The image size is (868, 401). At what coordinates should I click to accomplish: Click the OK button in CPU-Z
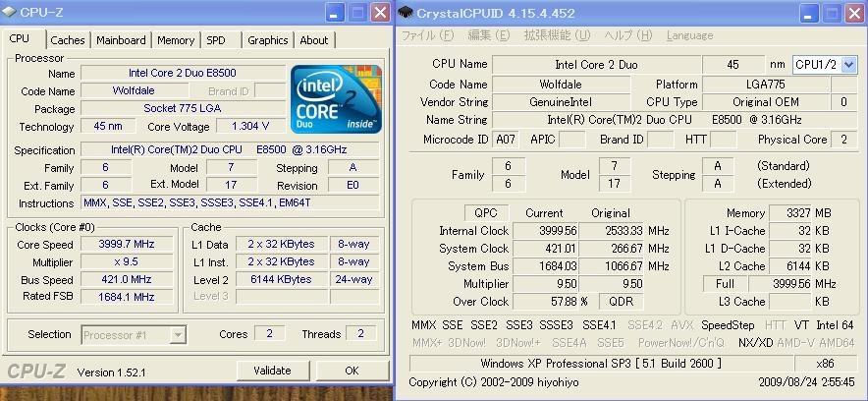pyautogui.click(x=352, y=371)
